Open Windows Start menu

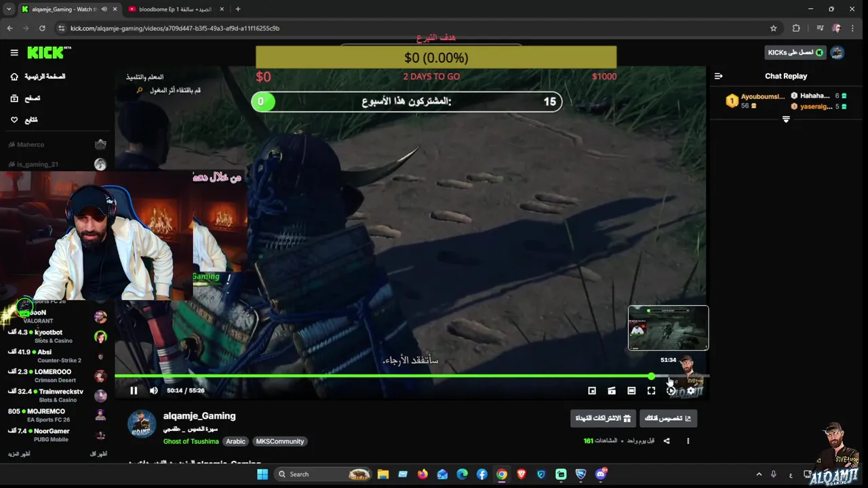pos(263,474)
